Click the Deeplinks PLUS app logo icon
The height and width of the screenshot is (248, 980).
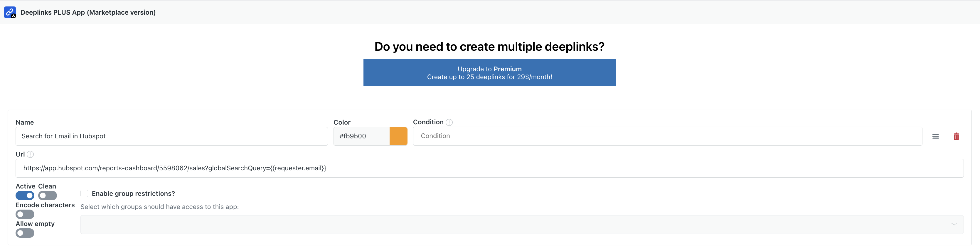tap(10, 12)
